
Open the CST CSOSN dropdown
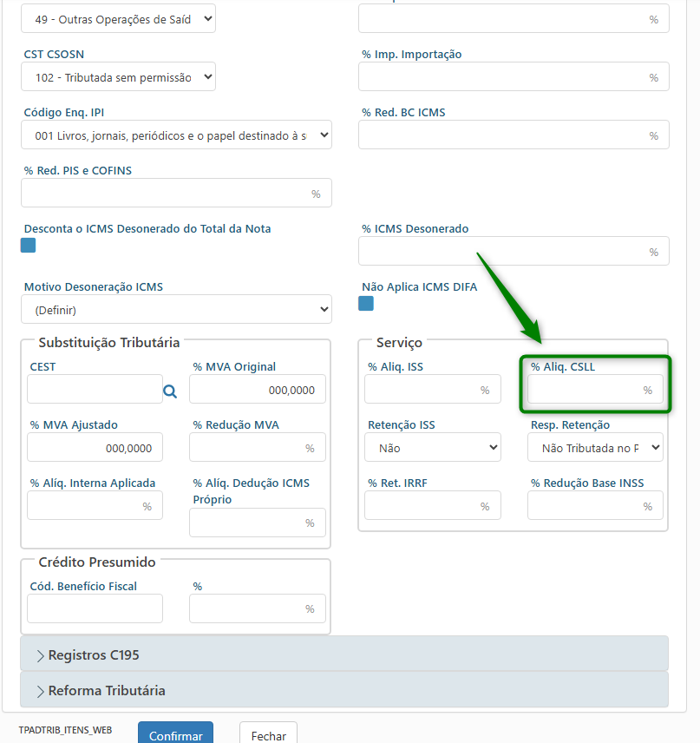(118, 77)
